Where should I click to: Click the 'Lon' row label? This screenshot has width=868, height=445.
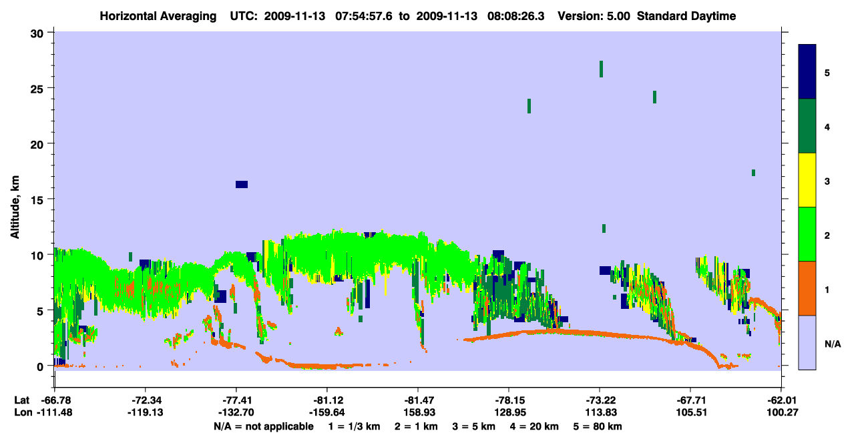(22, 413)
